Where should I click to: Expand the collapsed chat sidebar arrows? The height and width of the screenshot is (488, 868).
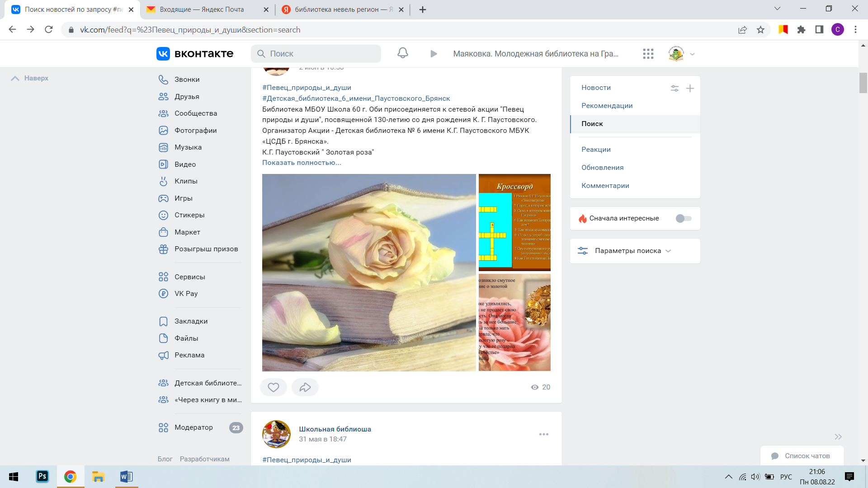tap(838, 437)
